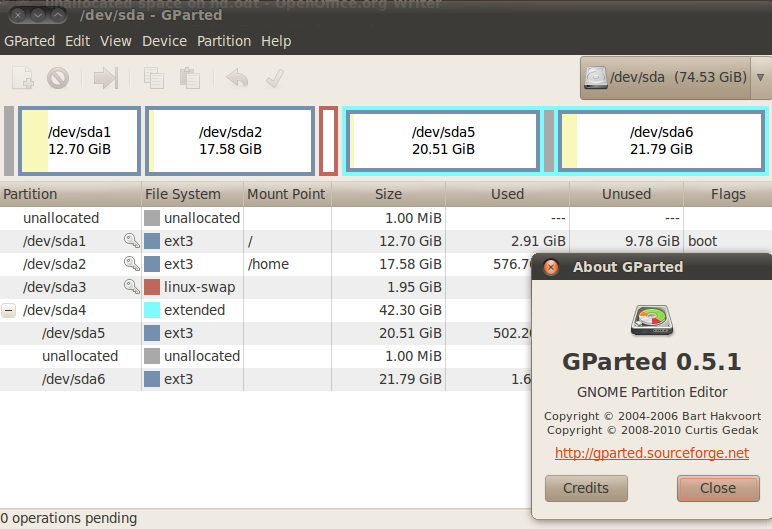The image size is (772, 529).
Task: Select the /dev/sda4 partition row
Action: (x=266, y=310)
